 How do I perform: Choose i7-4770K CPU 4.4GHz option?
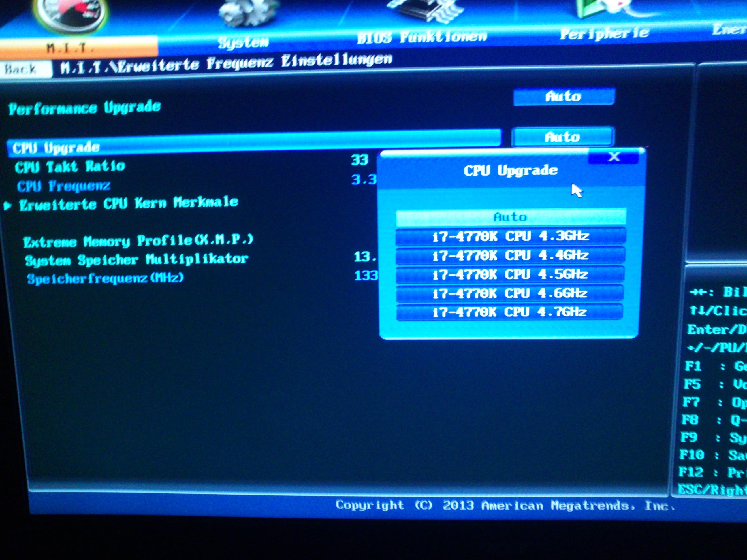pos(510,256)
